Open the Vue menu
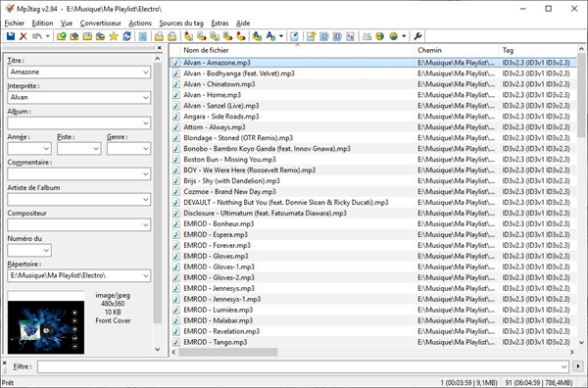Image resolution: width=588 pixels, height=388 pixels. (x=67, y=24)
